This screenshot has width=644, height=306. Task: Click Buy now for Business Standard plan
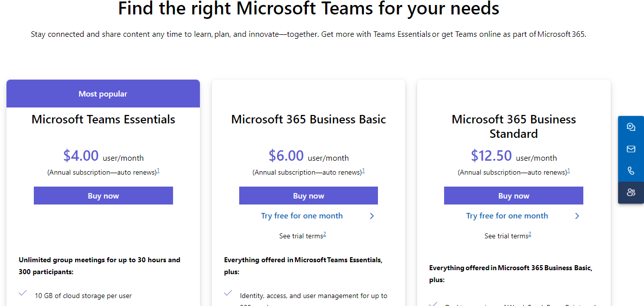513,195
